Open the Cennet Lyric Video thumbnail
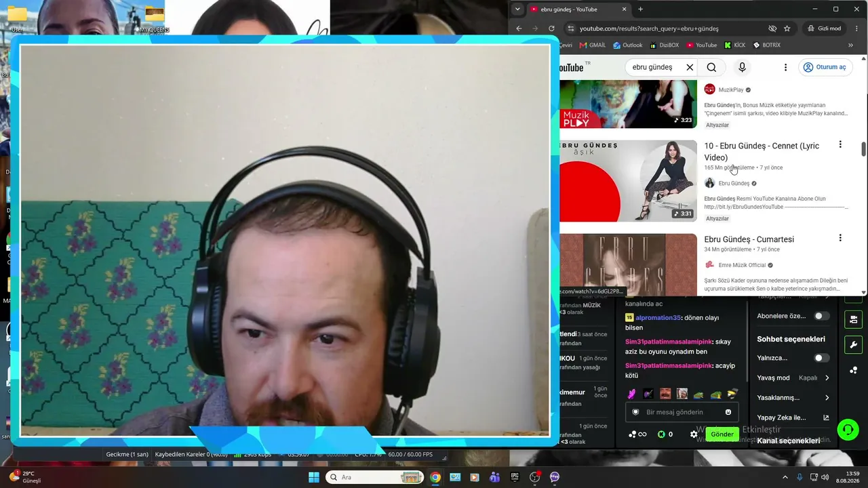868x488 pixels. [628, 180]
